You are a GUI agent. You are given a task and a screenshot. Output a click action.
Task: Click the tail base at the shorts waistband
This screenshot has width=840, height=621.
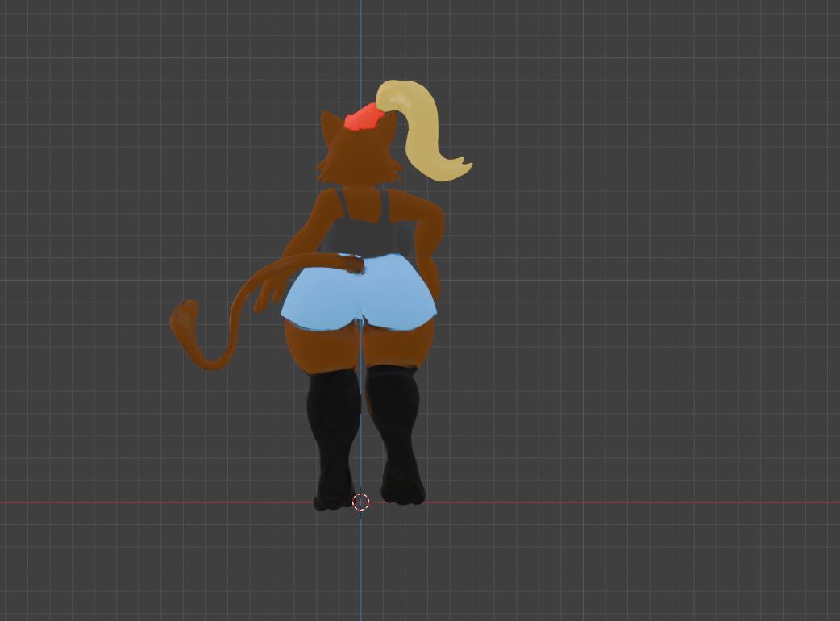tap(351, 264)
